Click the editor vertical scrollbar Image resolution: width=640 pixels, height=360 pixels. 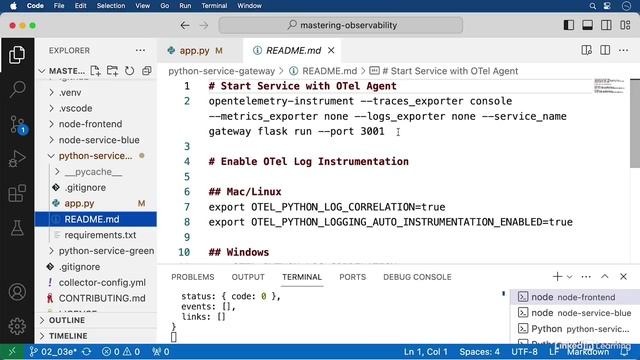(x=635, y=123)
